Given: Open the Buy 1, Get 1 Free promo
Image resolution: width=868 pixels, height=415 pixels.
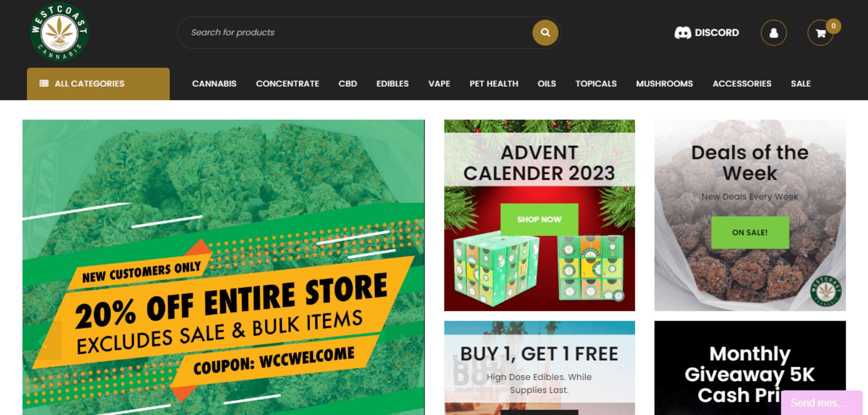Looking at the screenshot, I should pyautogui.click(x=539, y=368).
